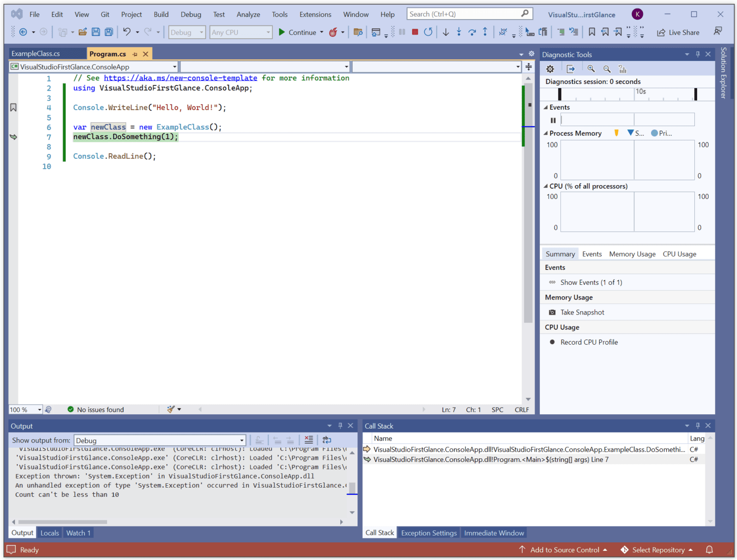Stop debugging with the red square icon

coord(415,32)
